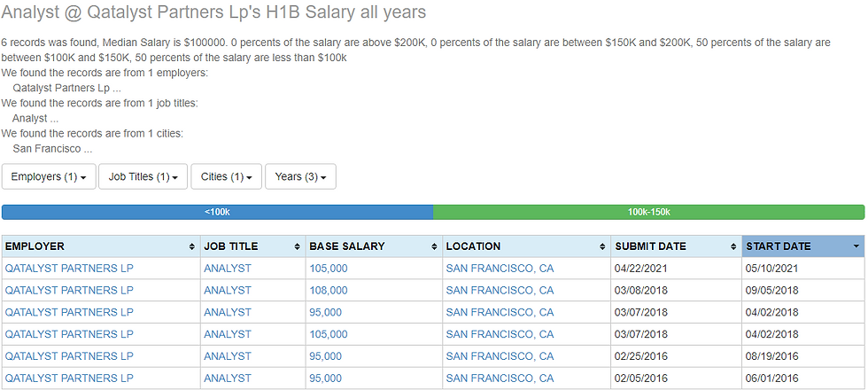Click the 'Qatalyst Partners Lp ...' summary text

(x=66, y=88)
